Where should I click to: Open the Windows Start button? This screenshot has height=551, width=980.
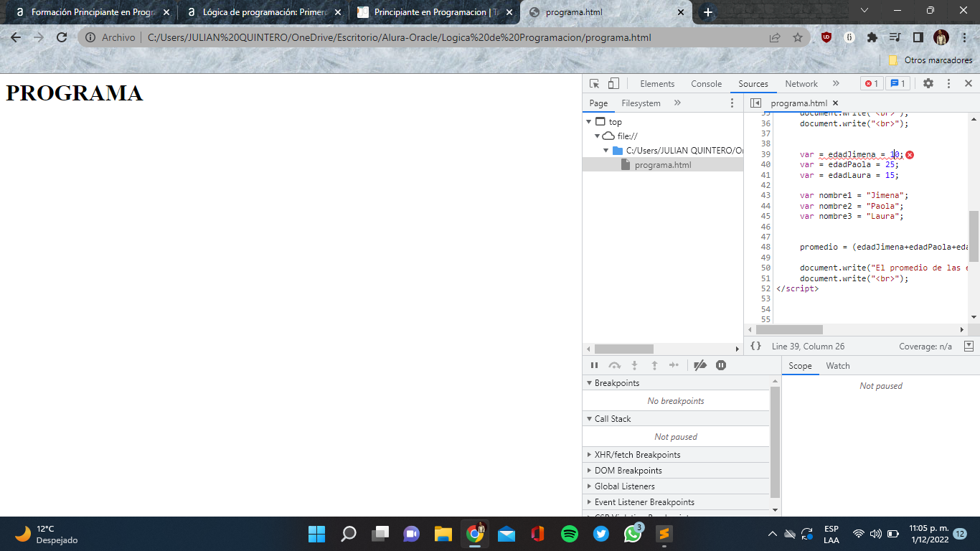(316, 534)
